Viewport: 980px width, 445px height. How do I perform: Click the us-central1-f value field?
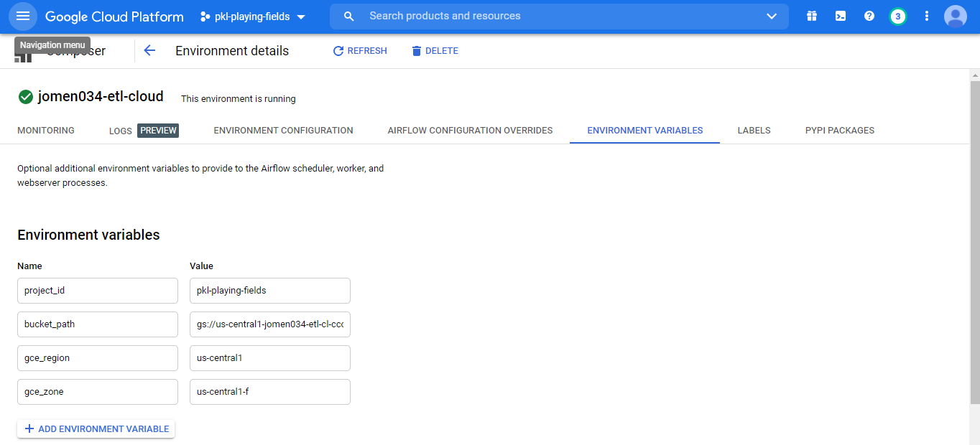click(270, 392)
